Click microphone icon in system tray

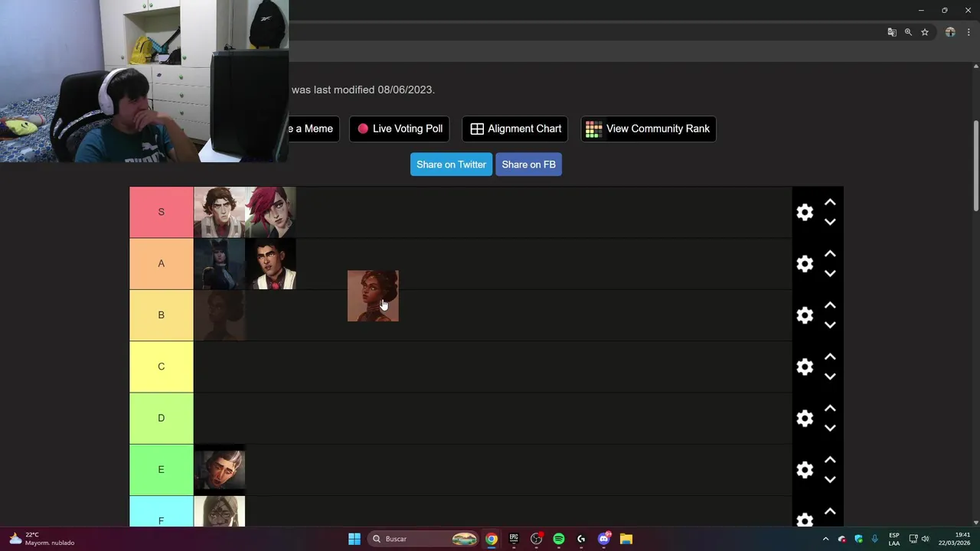(x=874, y=539)
